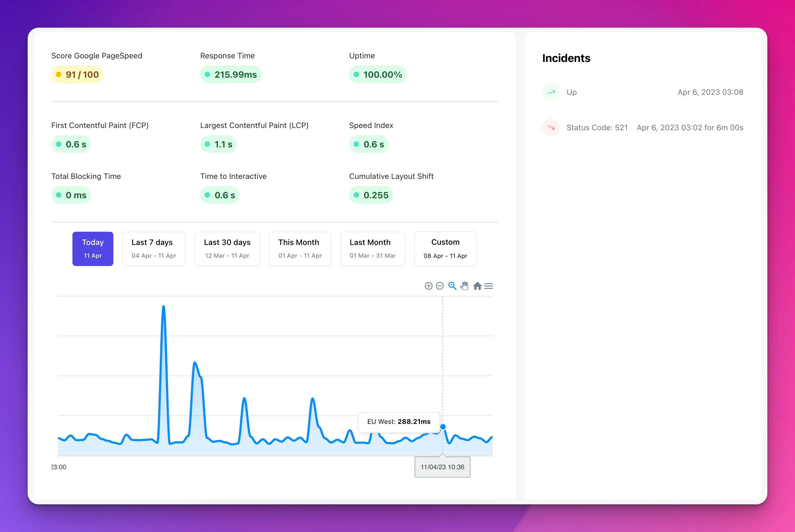The image size is (795, 532).
Task: Click the 0.255 Cumulative Layout Shift value
Action: [x=371, y=195]
